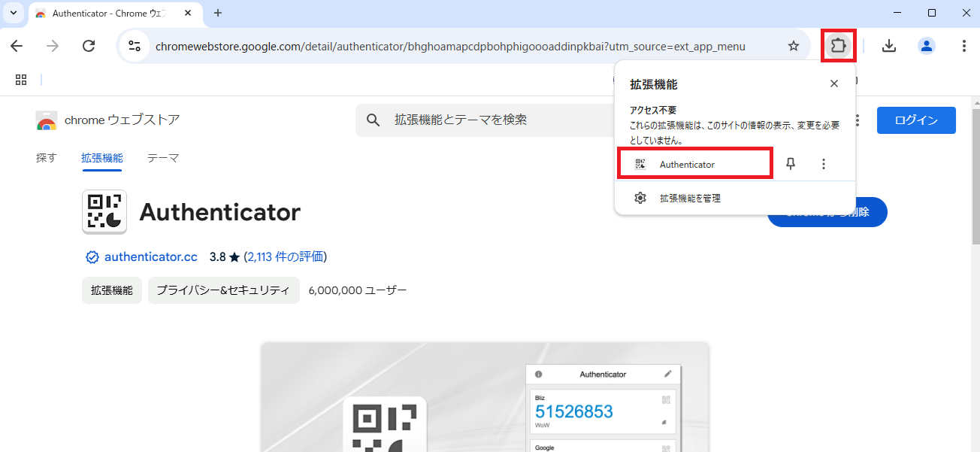Open the Chrome extensions puzzle menu
The width and height of the screenshot is (980, 452).
[x=838, y=46]
